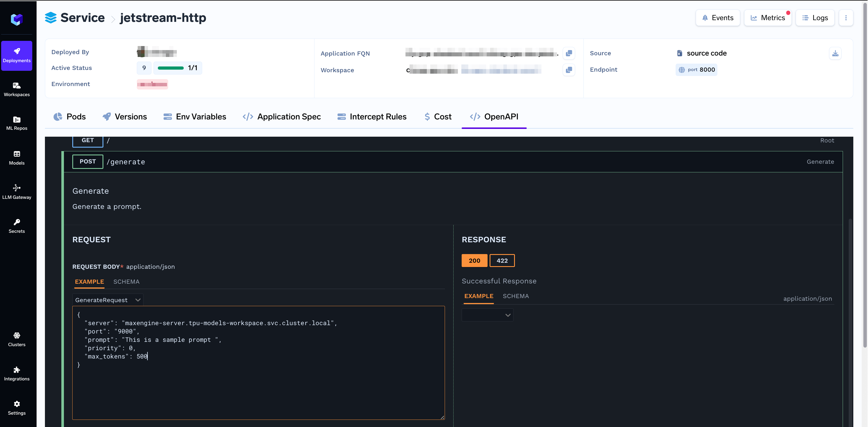
Task: Show request body SCHEMA tab
Action: tap(126, 281)
